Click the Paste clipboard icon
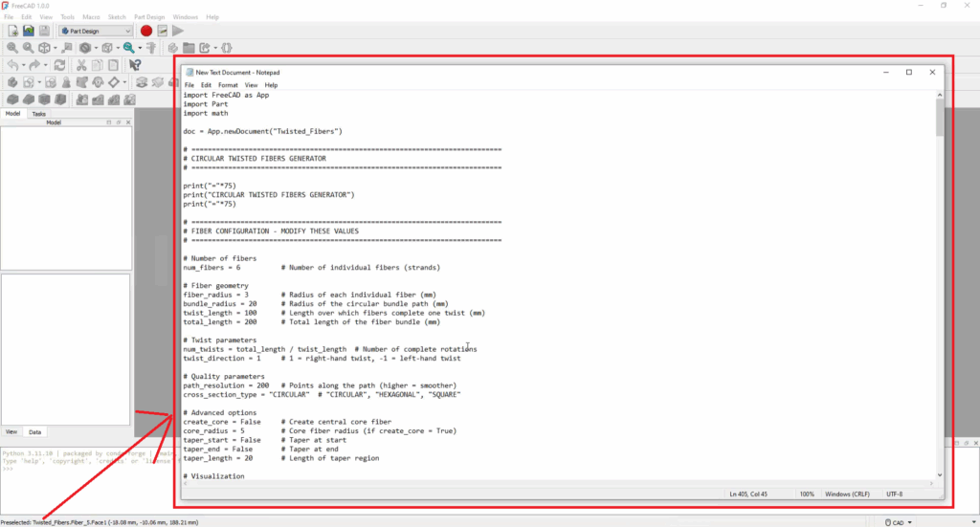This screenshot has width=980, height=527. pos(113,65)
